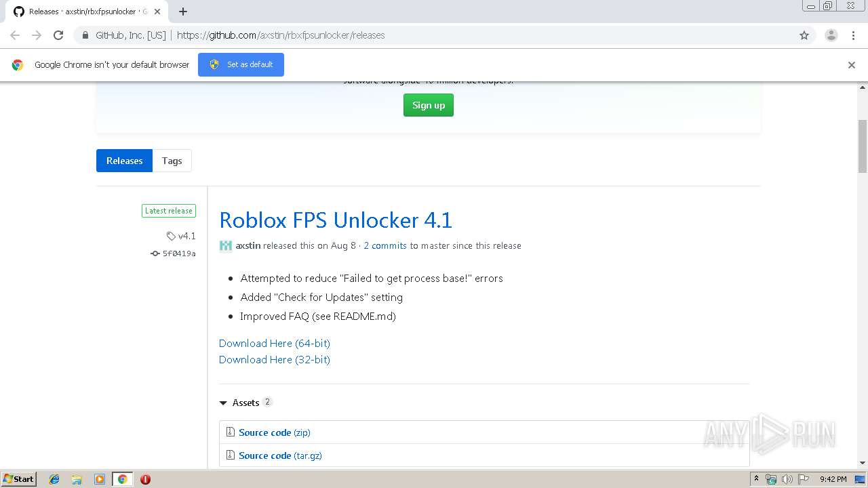Open the network tray icon
868x488 pixels.
tap(771, 479)
